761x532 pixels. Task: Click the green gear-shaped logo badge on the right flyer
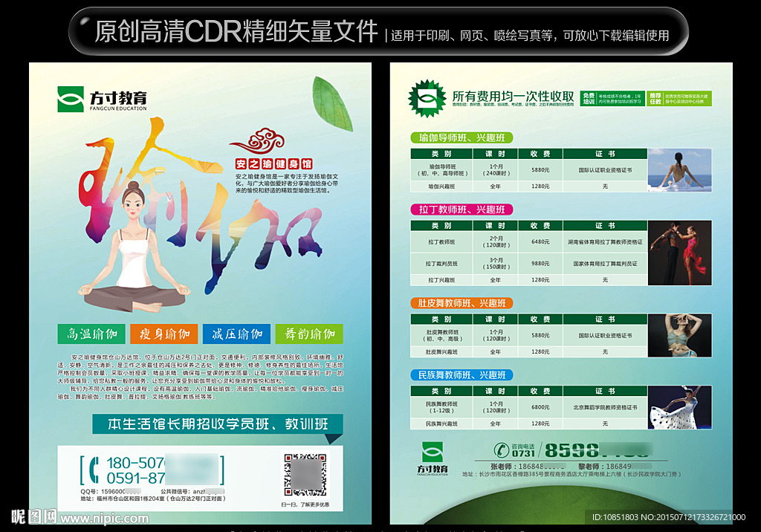(427, 99)
